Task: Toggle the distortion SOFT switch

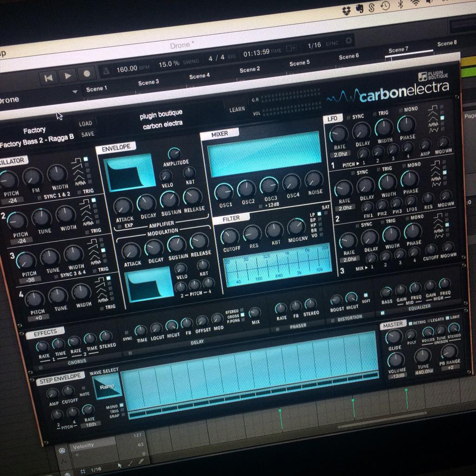Action: click(x=366, y=295)
